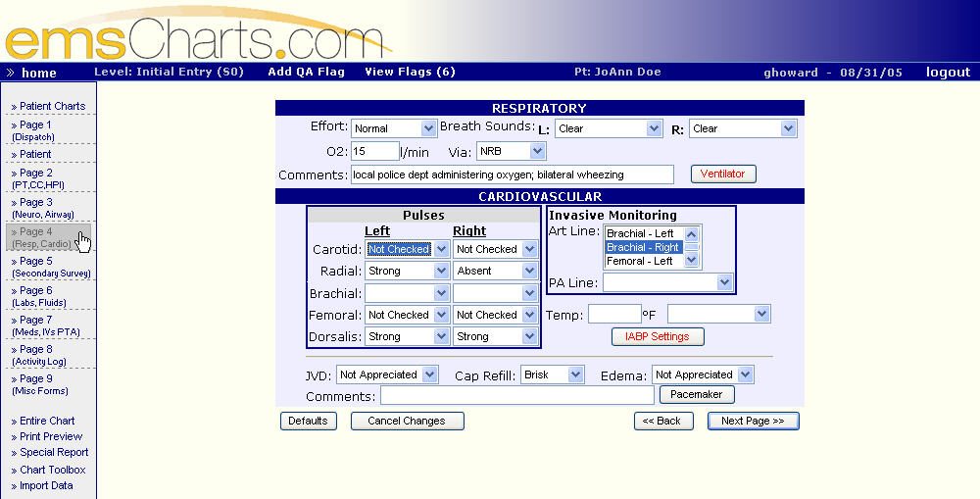This screenshot has width=980, height=499.
Task: Click the O2 flow rate field
Action: [x=374, y=151]
